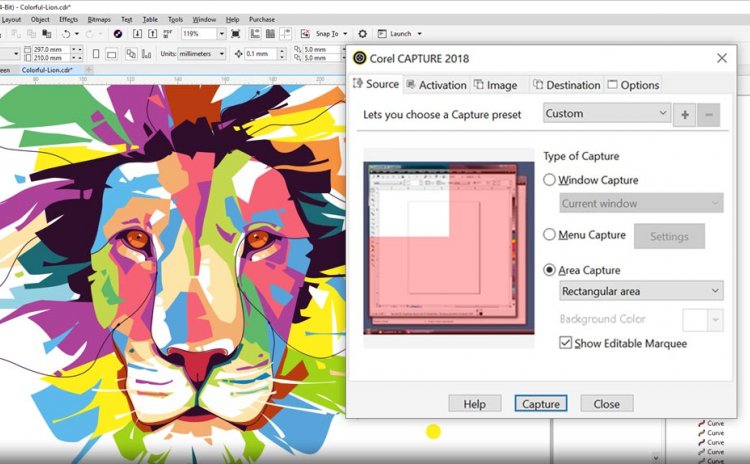This screenshot has height=464, width=750.
Task: Click the Options gear icon
Action: (363, 33)
